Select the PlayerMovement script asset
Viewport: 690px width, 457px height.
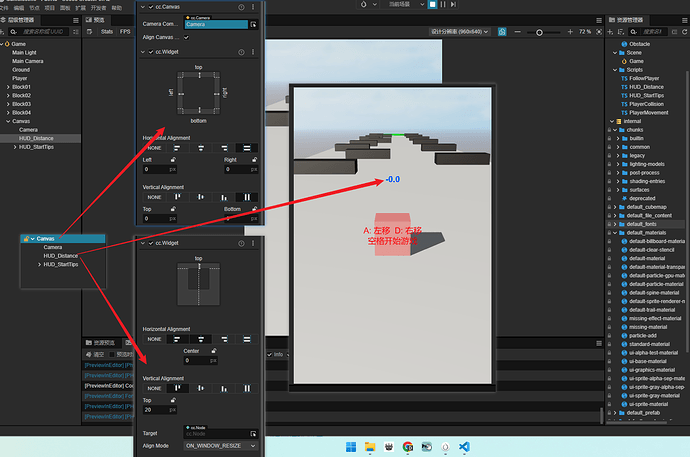(648, 113)
